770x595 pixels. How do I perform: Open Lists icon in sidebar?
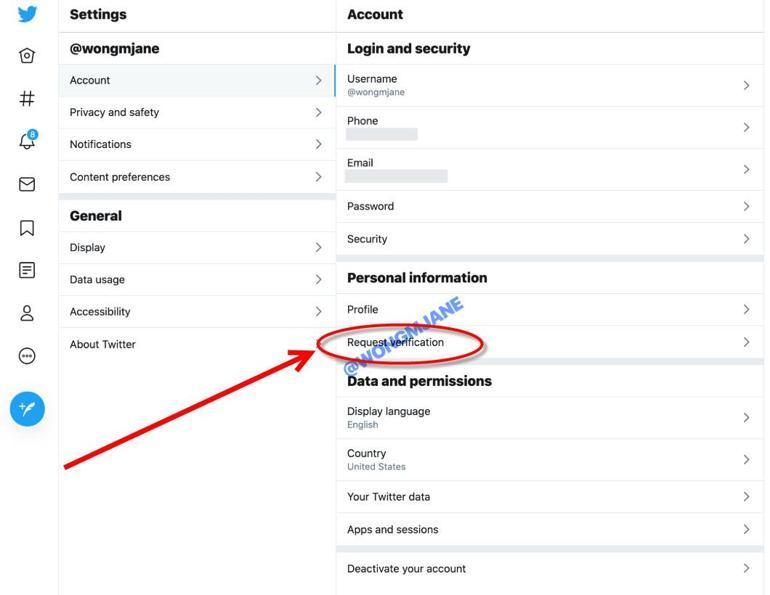click(x=27, y=270)
